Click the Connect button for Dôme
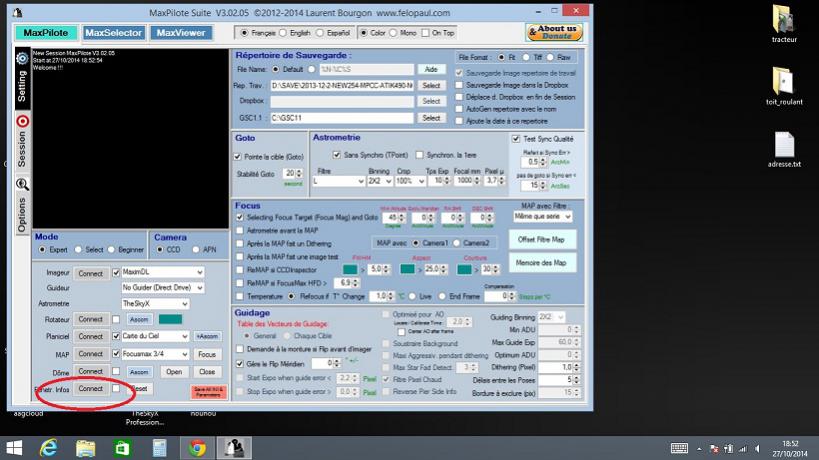Screen dimensions: 819x460 (90, 371)
